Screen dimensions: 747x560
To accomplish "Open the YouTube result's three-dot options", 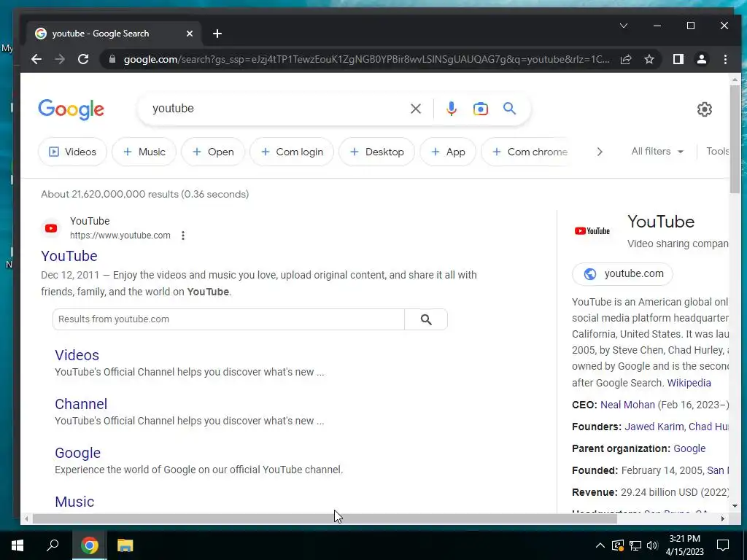I will (x=183, y=236).
